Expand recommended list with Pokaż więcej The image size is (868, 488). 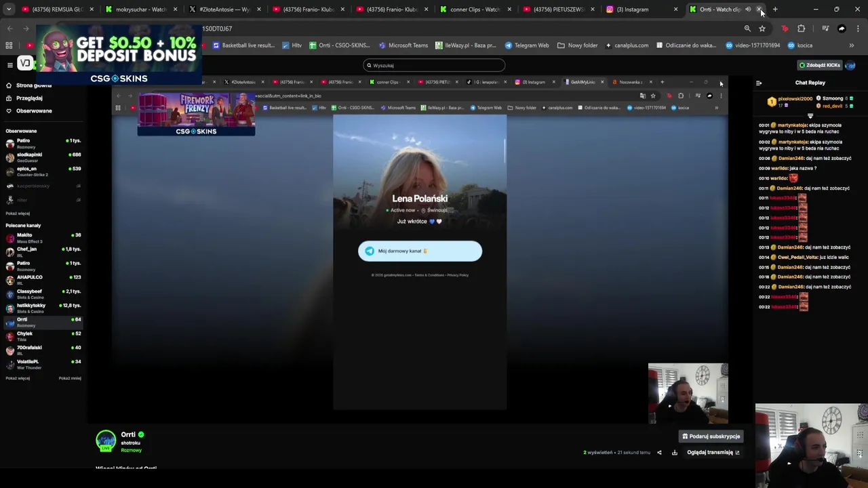click(18, 378)
